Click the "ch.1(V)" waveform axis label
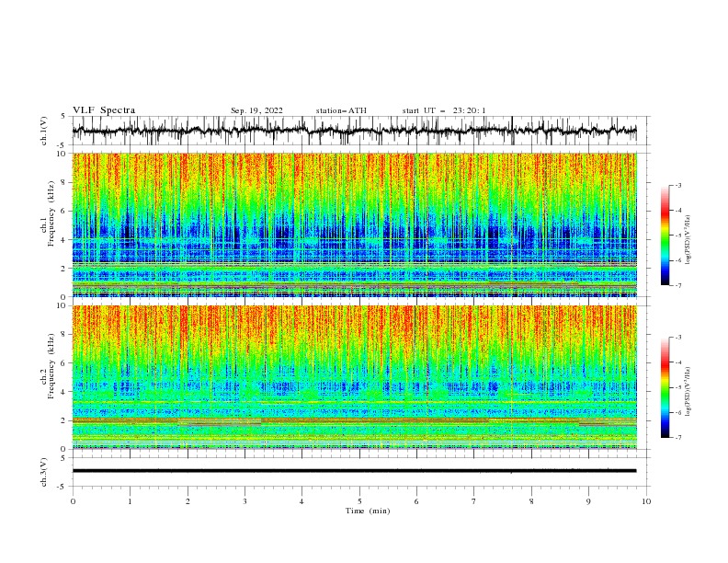The height and width of the screenshot is (563, 728). pos(44,131)
